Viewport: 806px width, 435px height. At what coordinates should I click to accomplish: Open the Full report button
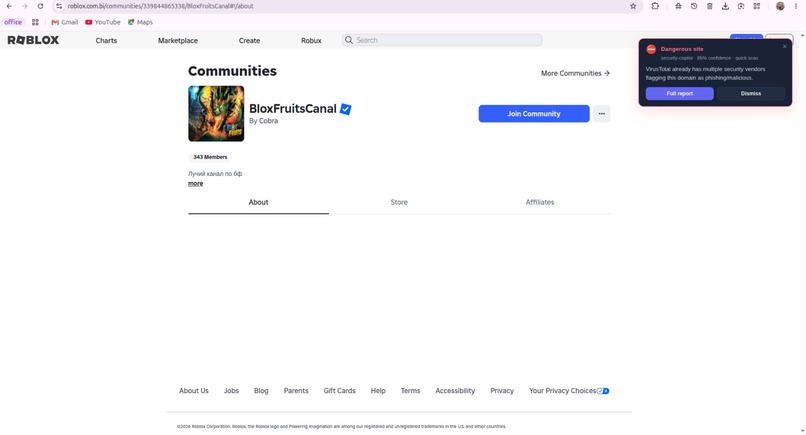point(680,94)
